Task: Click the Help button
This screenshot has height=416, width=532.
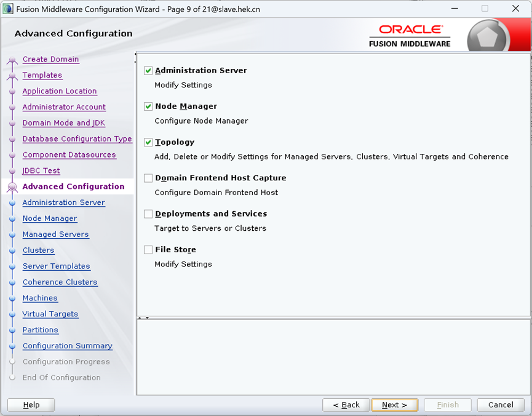Action: (31, 405)
